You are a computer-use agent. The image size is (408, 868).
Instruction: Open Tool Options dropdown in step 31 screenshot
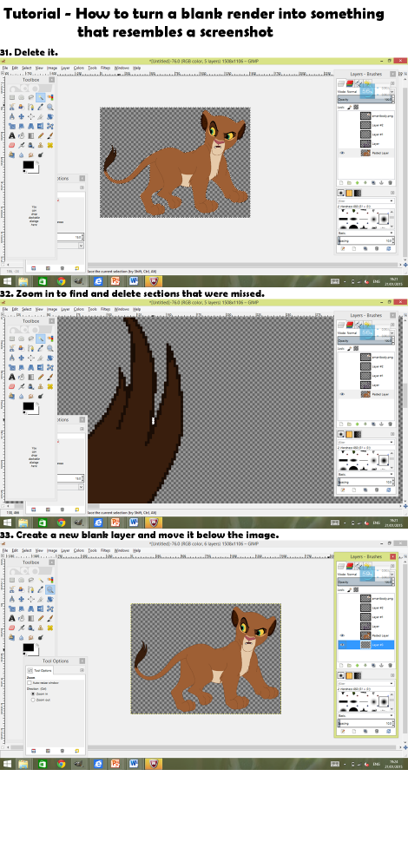click(x=80, y=246)
